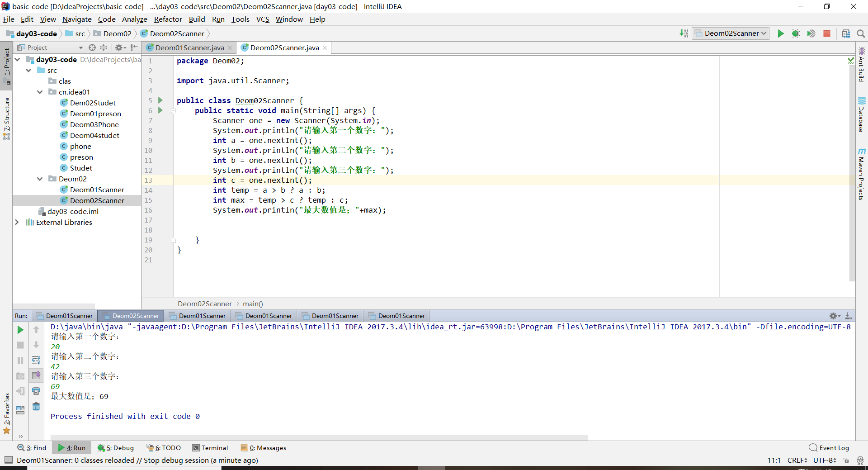Run with Coverage from the main toolbar
Image resolution: width=868 pixels, height=470 pixels.
(x=811, y=33)
